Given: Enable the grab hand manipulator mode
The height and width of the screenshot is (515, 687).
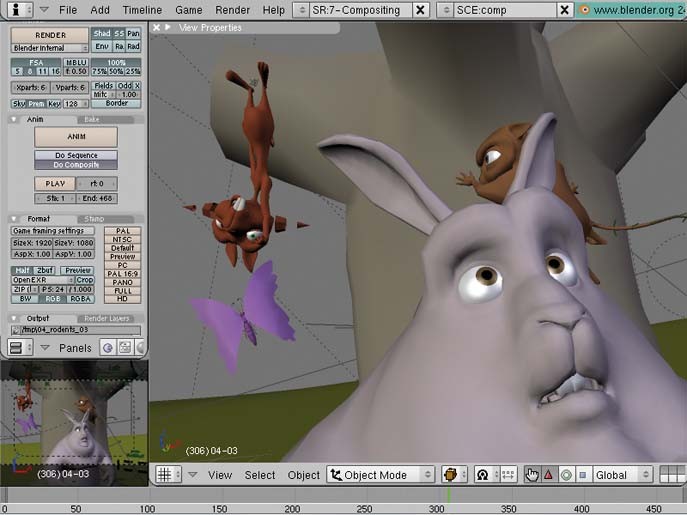Looking at the screenshot, I should (x=532, y=475).
